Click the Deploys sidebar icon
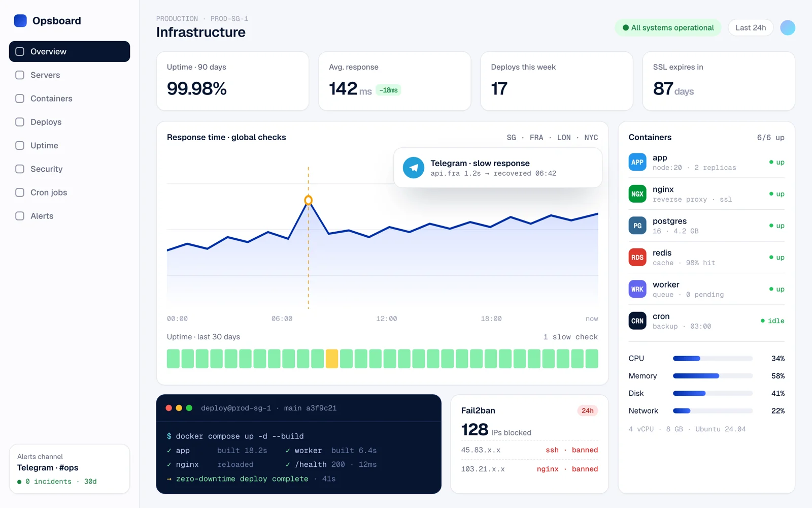This screenshot has height=508, width=812. coord(20,122)
